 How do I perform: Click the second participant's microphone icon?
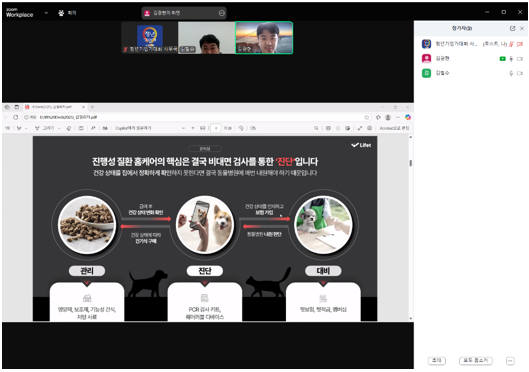click(511, 59)
